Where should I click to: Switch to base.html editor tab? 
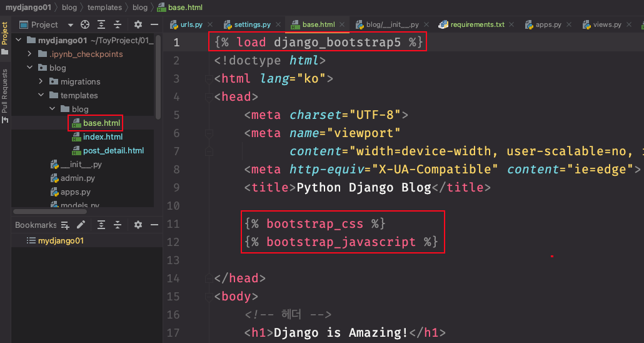318,24
